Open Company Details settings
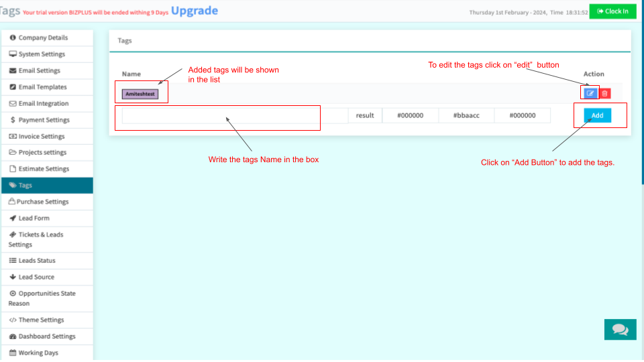The height and width of the screenshot is (362, 644). point(43,38)
